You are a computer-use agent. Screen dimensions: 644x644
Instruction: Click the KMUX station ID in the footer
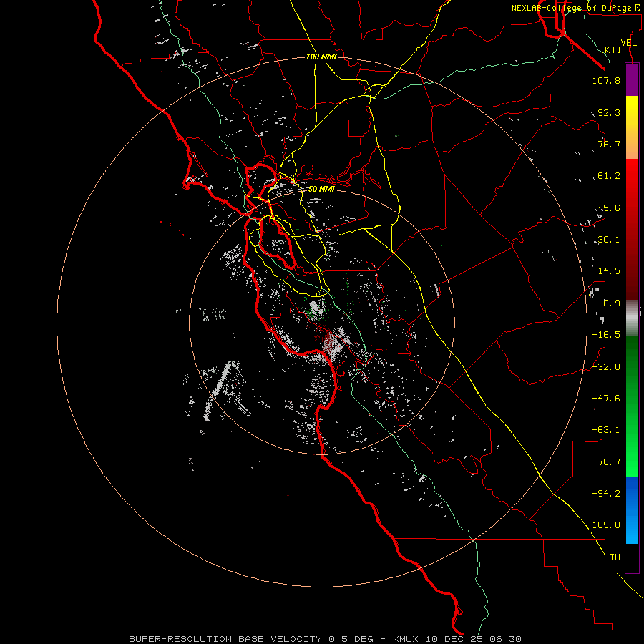tap(406, 639)
